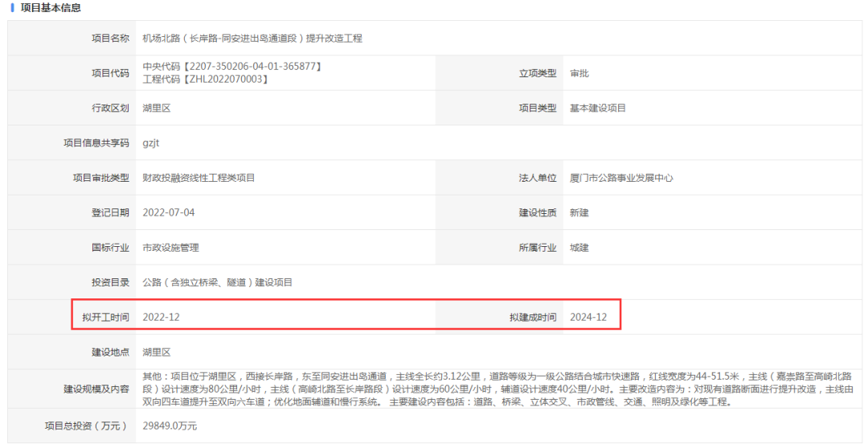Click 湖里区 in the 建设地点 row
The height and width of the screenshot is (448, 868).
click(156, 352)
